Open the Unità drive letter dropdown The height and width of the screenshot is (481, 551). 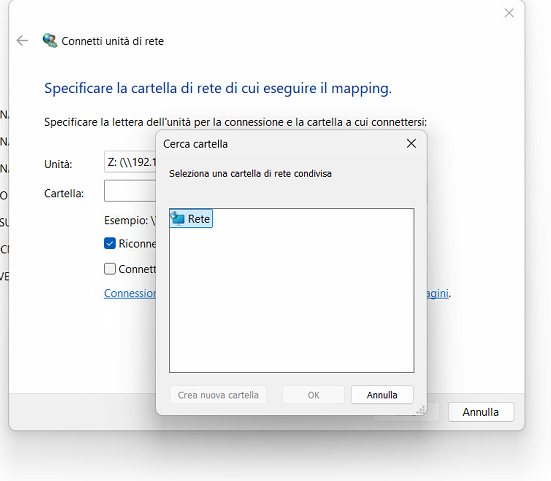(130, 162)
